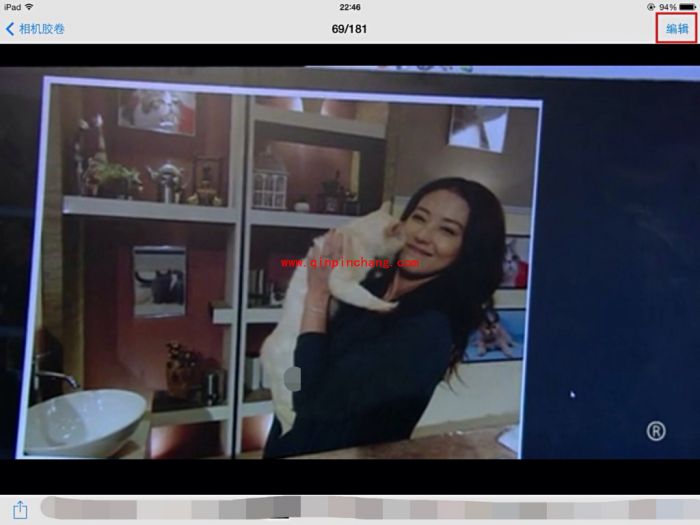700x525 pixels.
Task: Tap the iPad label in status bar
Action: 12,7
